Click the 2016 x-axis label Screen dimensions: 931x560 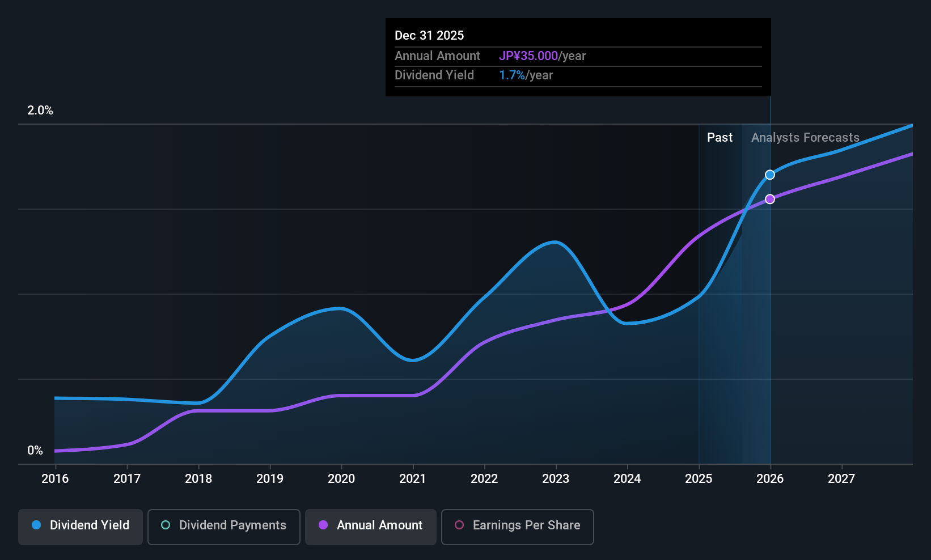point(55,479)
